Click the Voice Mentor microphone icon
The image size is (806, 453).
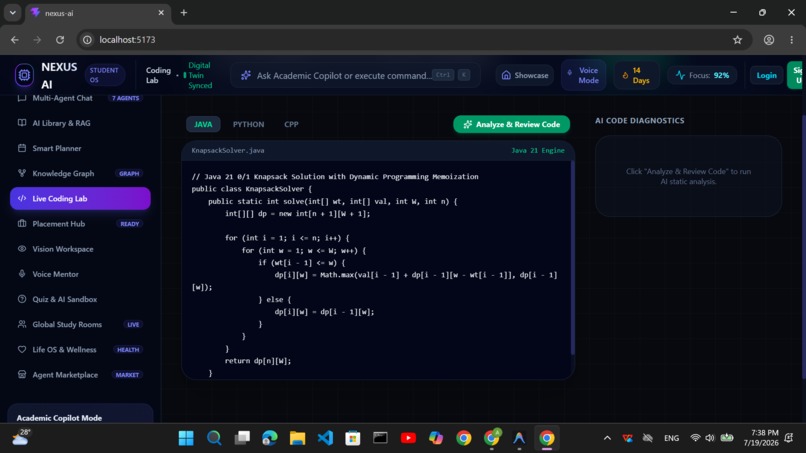tap(22, 274)
